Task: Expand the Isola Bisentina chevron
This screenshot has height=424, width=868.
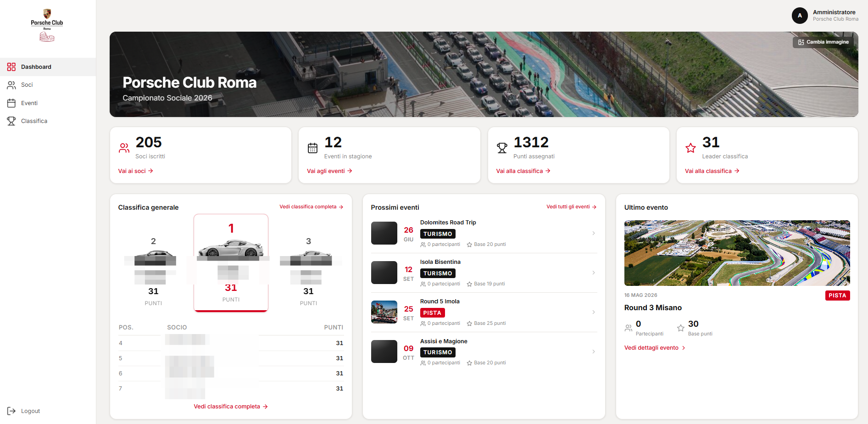Action: pos(594,273)
